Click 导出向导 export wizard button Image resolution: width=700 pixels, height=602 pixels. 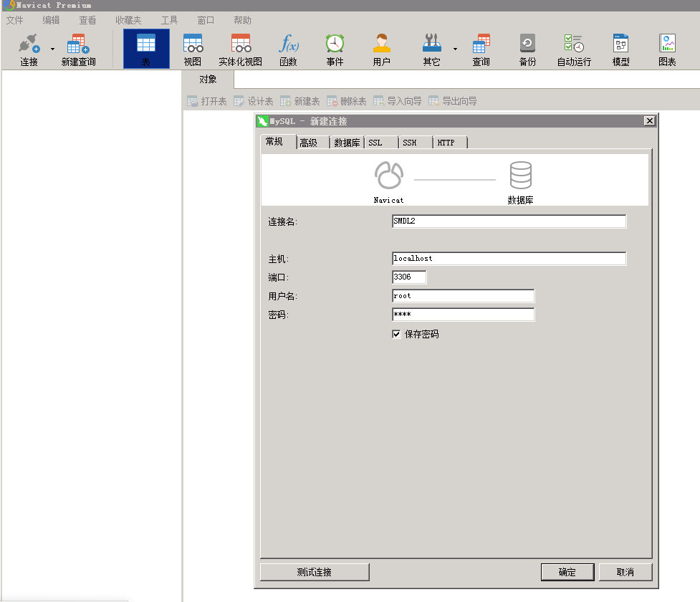[453, 101]
